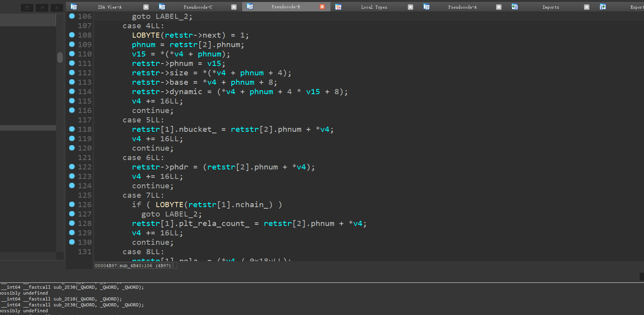
Task: Toggle breakpoint dot on line 114
Action: coord(72,91)
